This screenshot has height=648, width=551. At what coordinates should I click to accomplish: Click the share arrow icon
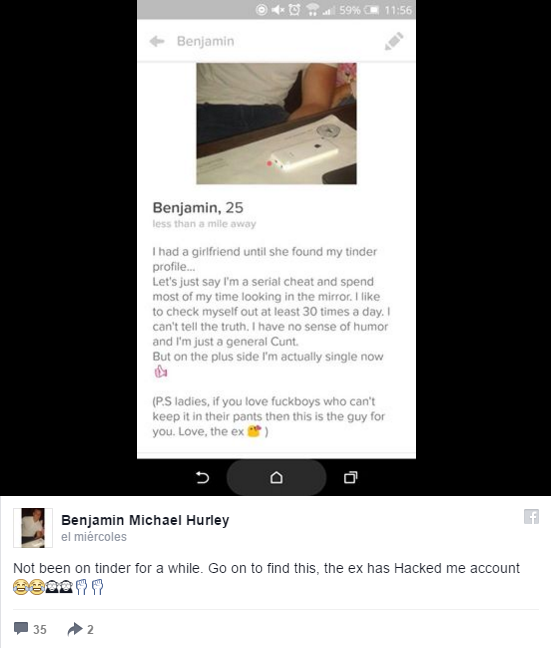click(x=75, y=629)
